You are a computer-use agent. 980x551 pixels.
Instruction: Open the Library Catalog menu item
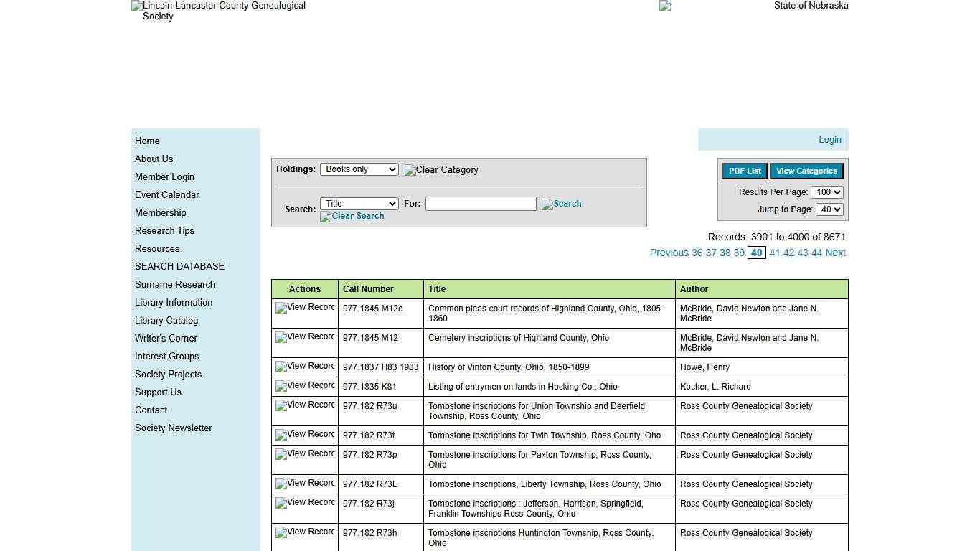click(x=166, y=320)
